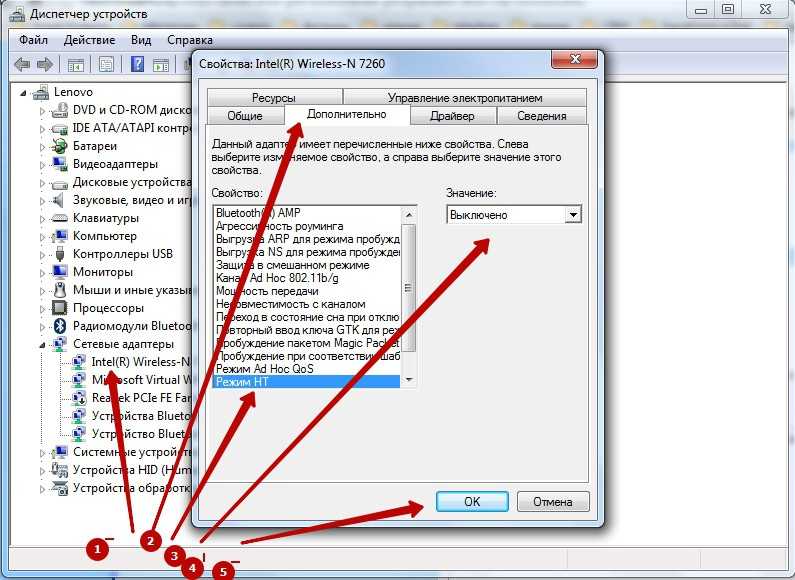This screenshot has width=795, height=580.
Task: Click the property list scroll-down arrow
Action: click(x=409, y=380)
